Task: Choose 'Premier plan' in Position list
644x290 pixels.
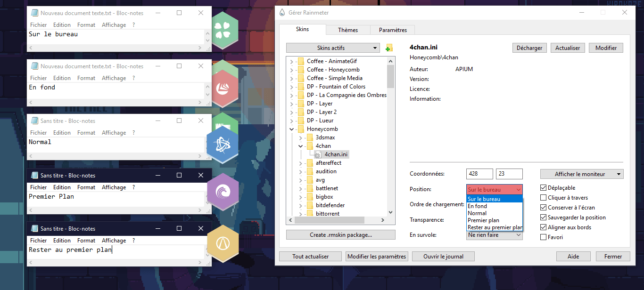Action: click(x=483, y=220)
